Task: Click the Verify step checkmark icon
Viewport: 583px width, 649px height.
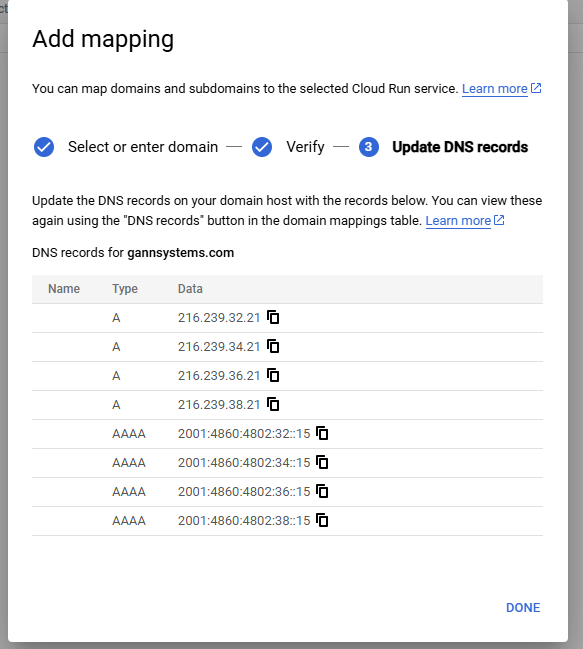Action: (x=262, y=147)
